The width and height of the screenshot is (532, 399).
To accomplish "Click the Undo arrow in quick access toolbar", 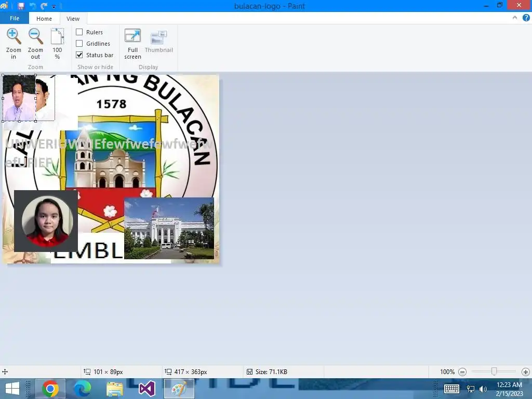I will tap(33, 6).
